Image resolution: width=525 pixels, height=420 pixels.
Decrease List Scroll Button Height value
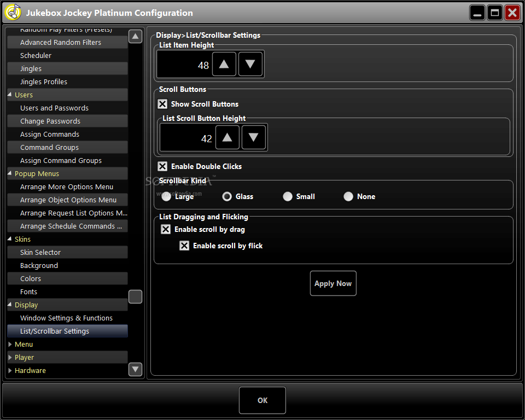click(253, 137)
